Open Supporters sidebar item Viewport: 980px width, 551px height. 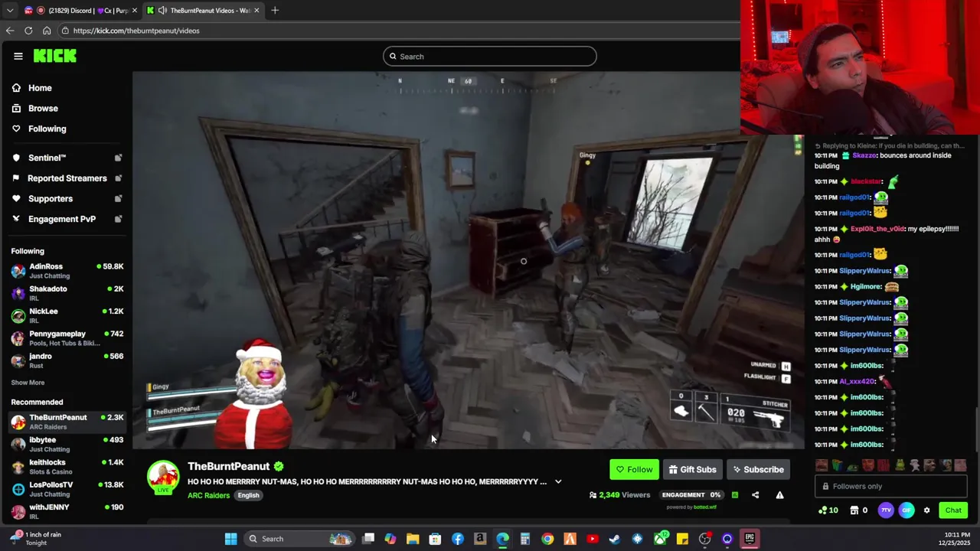51,199
